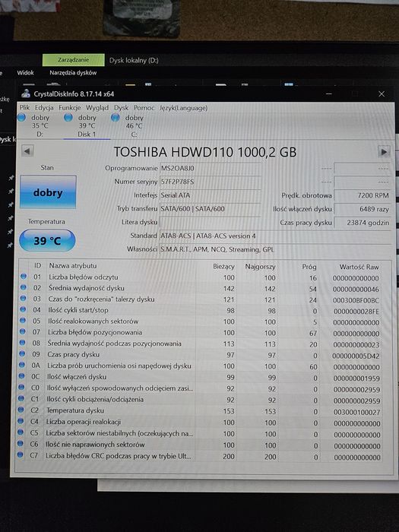Click the CrystalDiskInfo title bar app icon
This screenshot has height=532, width=399.
point(26,93)
